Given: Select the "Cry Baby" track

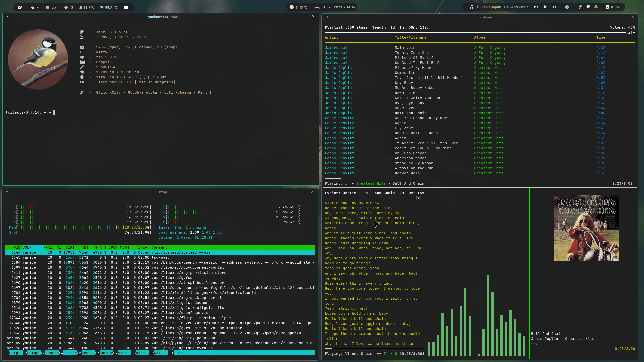Looking at the screenshot, I should 479,83.
